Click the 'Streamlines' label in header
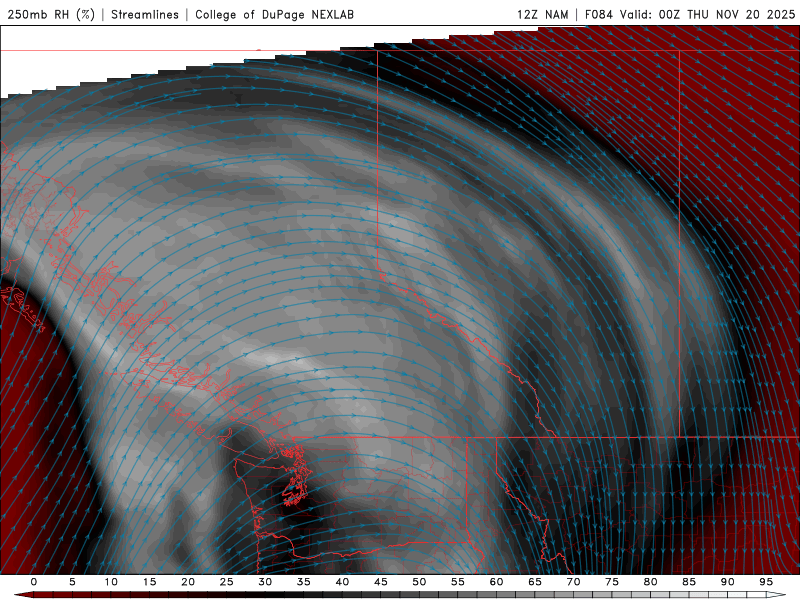The width and height of the screenshot is (800, 600). [145, 14]
